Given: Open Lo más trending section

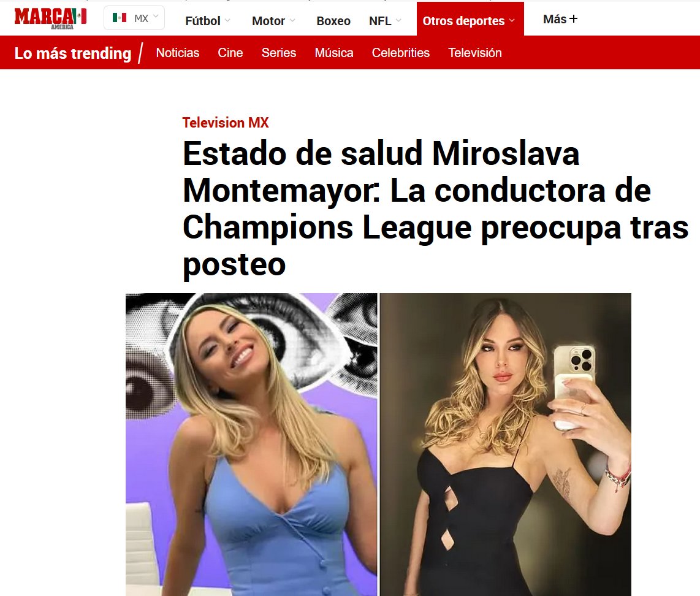Looking at the screenshot, I should [x=73, y=53].
